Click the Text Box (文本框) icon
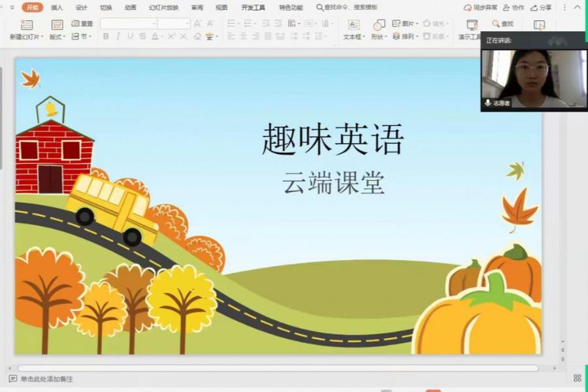The image size is (588, 392). click(353, 25)
